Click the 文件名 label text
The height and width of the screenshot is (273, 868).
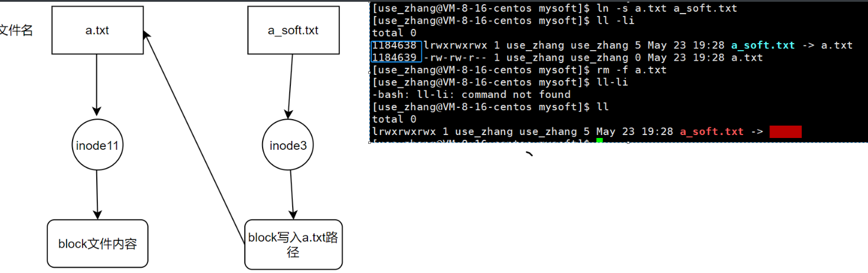(x=17, y=31)
